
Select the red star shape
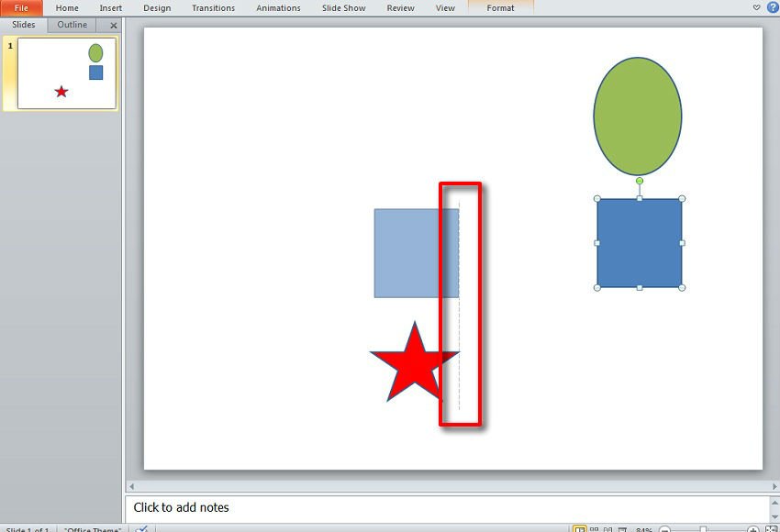413,367
